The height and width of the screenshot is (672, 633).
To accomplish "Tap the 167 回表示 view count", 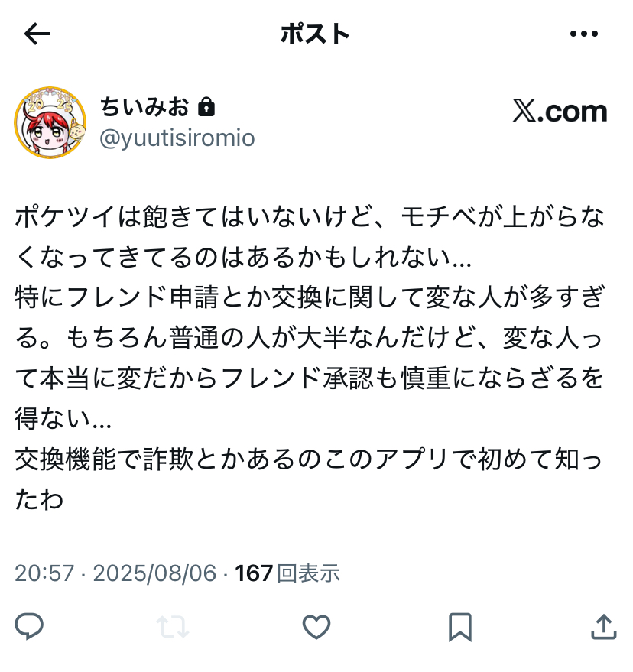I will pos(287,573).
